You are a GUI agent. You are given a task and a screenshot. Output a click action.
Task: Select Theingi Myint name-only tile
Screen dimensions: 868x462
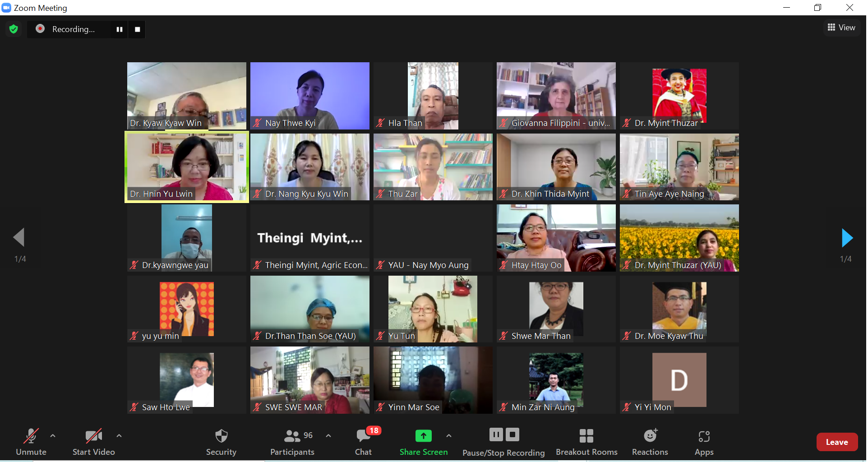(309, 238)
